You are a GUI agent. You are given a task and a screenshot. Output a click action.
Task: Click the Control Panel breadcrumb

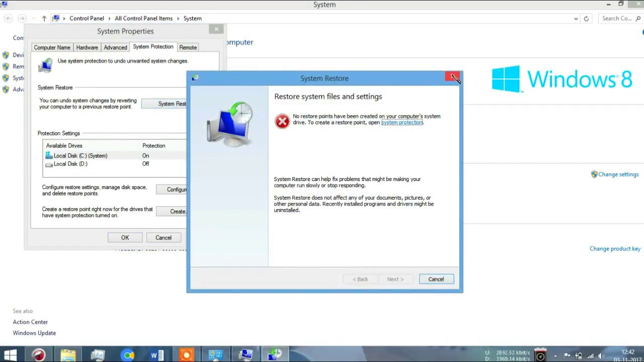coord(87,19)
